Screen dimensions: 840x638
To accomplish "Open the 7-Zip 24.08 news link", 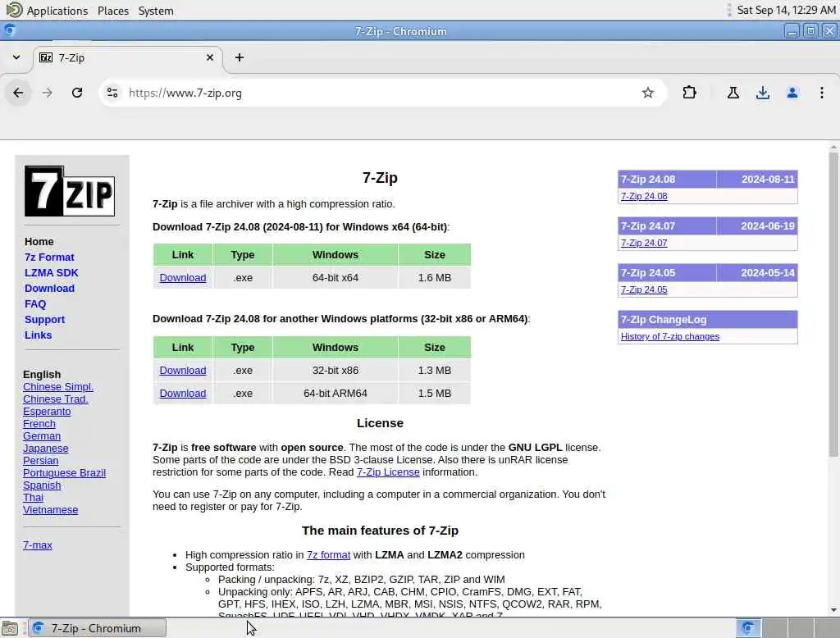I will tap(644, 196).
